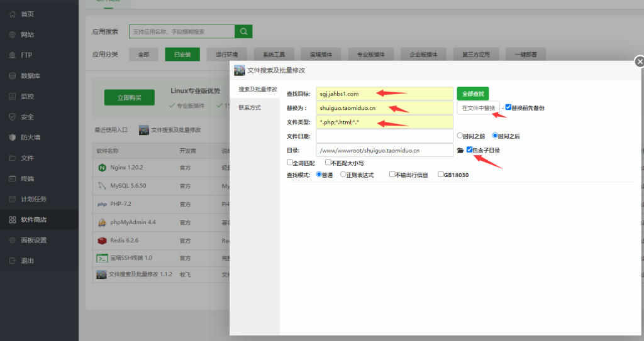Select the 运行环境 category filter
The height and width of the screenshot is (341, 644).
(226, 55)
